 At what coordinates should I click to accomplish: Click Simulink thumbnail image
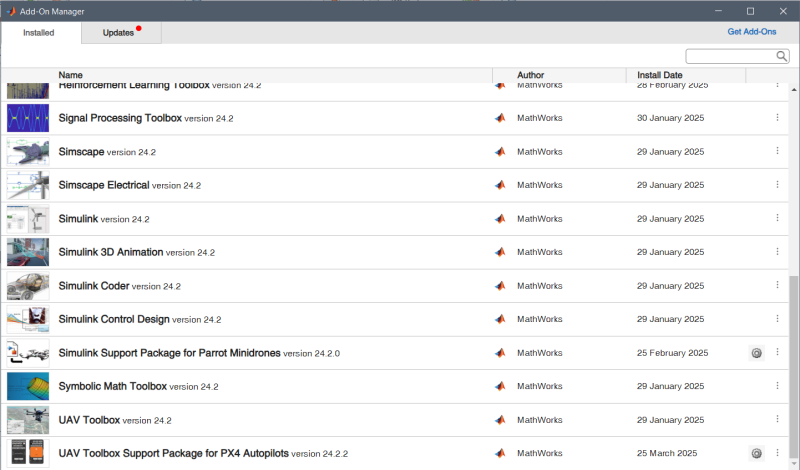click(28, 218)
